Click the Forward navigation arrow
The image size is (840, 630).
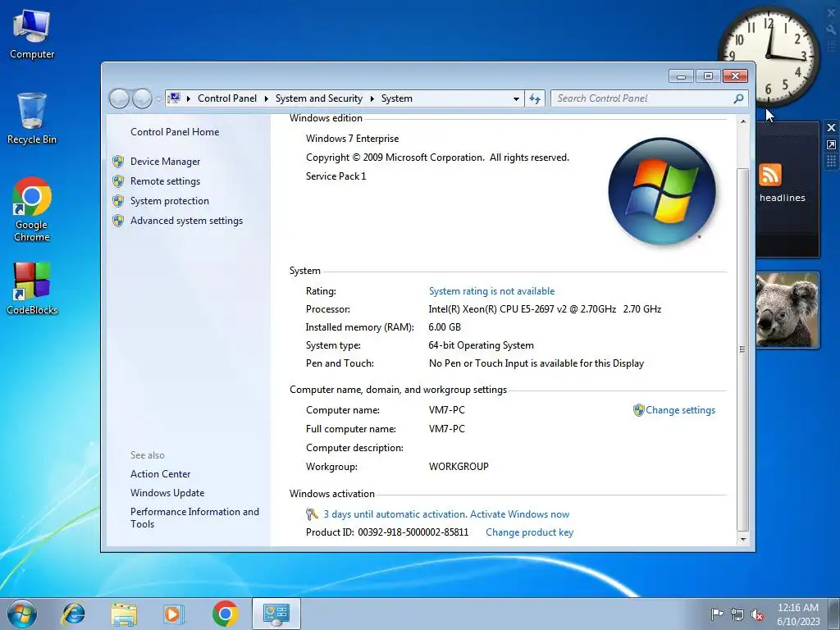tap(142, 98)
